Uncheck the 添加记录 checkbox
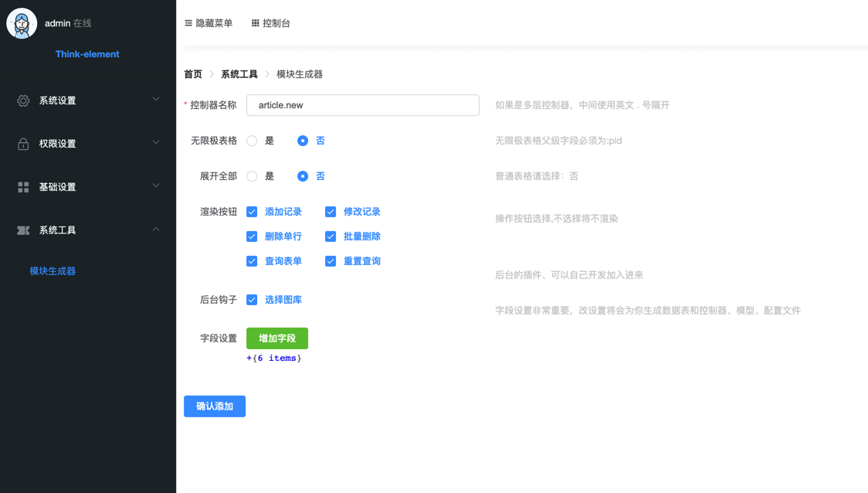The image size is (868, 493). tap(252, 212)
